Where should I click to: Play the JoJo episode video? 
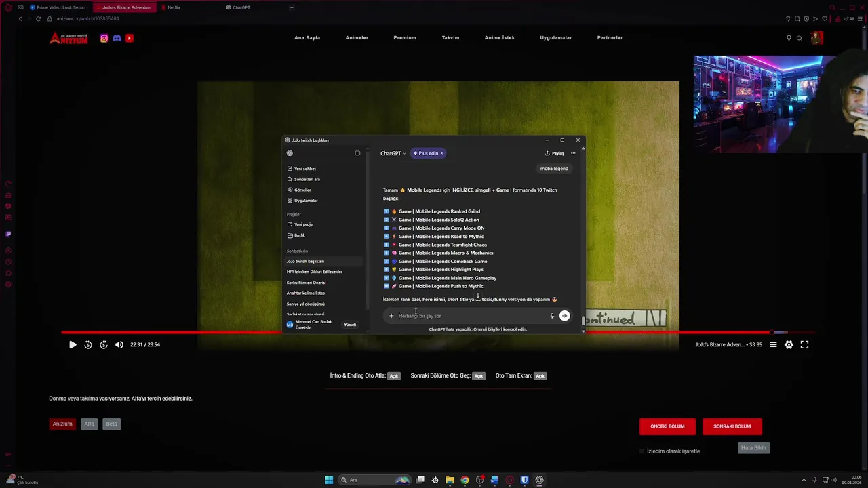click(73, 345)
